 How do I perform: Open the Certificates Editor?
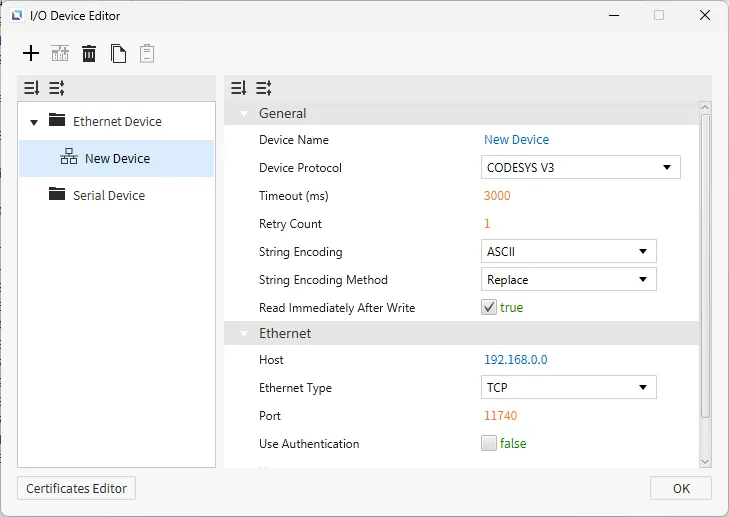click(x=76, y=488)
